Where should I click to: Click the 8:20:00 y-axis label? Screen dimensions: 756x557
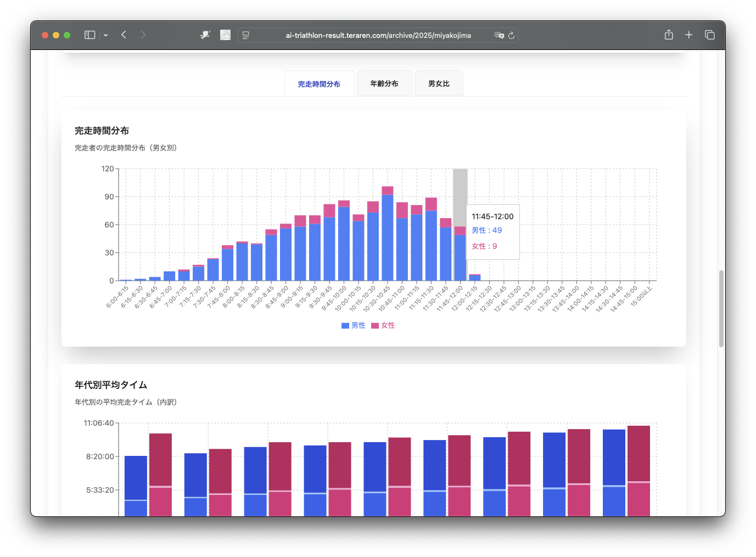pyautogui.click(x=100, y=456)
